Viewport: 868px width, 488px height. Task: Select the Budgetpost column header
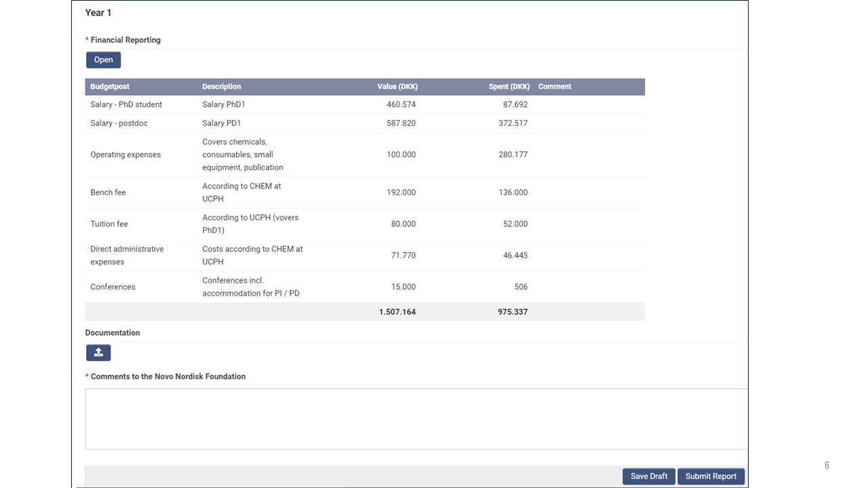pyautogui.click(x=110, y=87)
